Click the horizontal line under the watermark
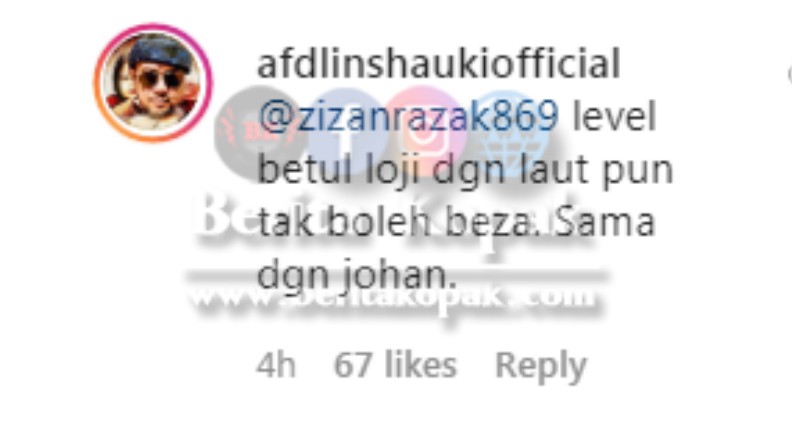The width and height of the screenshot is (800, 430). pyautogui.click(x=398, y=275)
